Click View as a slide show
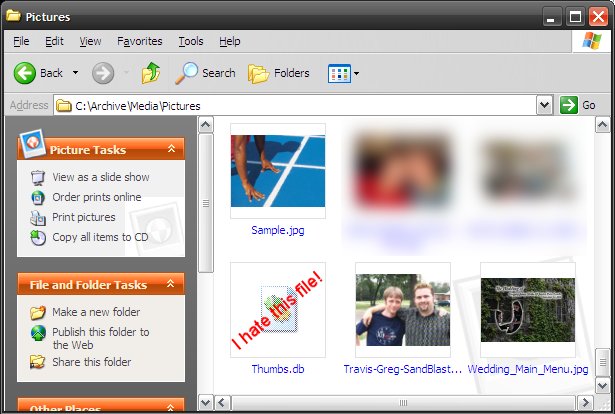615x414 pixels. coord(100,177)
